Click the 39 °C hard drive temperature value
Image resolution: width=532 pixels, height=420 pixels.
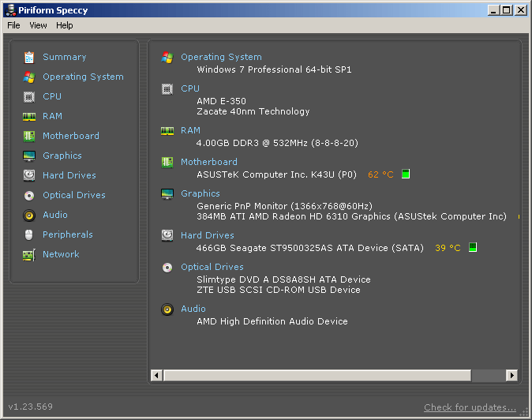pos(448,248)
